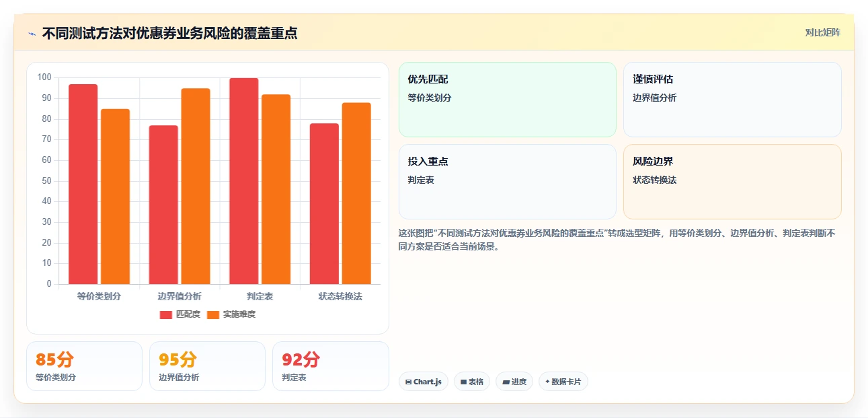This screenshot has height=418, width=868.
Task: Click the orange 实施难度 bar for 状态转换法
Action: pyautogui.click(x=356, y=193)
